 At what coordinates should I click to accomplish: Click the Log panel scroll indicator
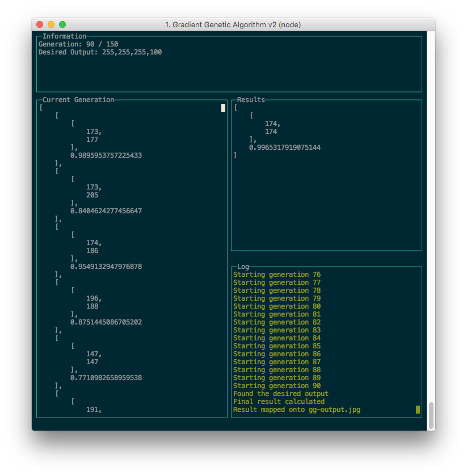click(x=418, y=410)
